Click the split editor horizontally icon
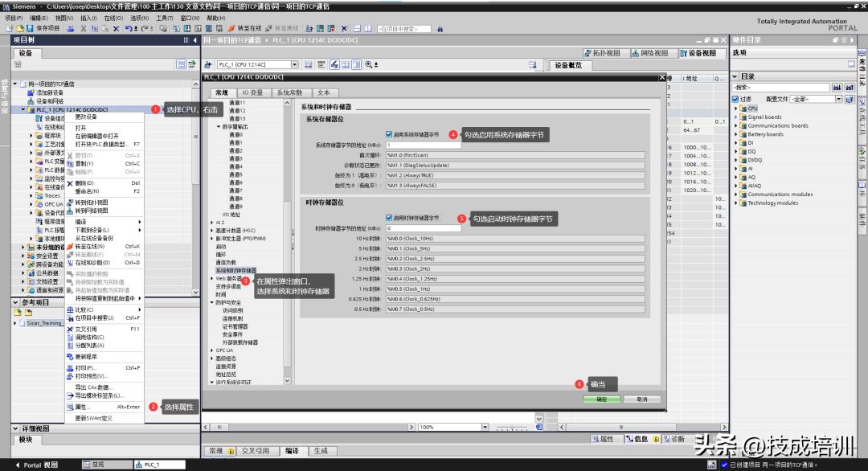 pyautogui.click(x=357, y=28)
